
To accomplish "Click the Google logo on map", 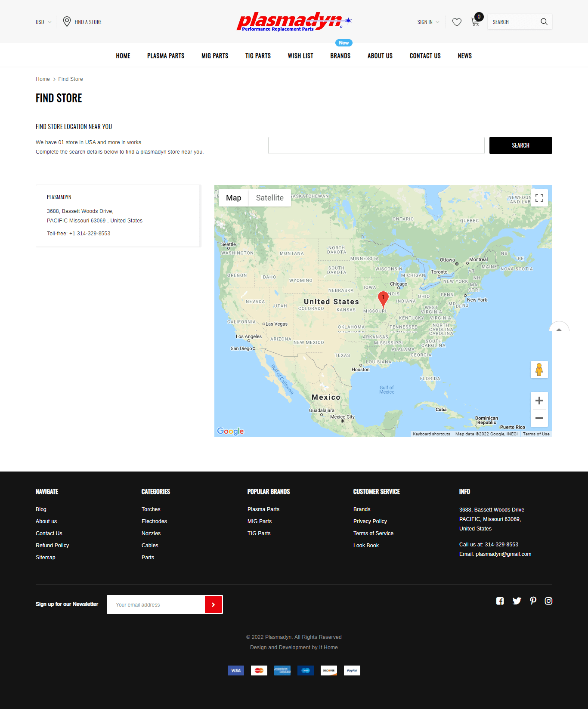I will pyautogui.click(x=230, y=431).
